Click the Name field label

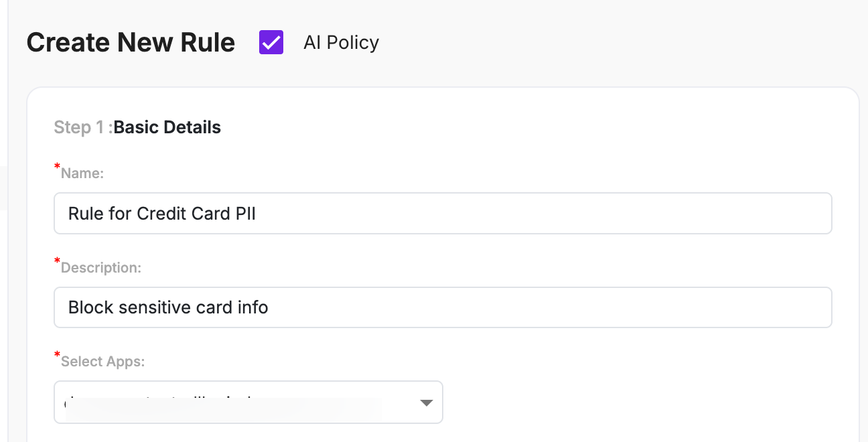pyautogui.click(x=82, y=173)
